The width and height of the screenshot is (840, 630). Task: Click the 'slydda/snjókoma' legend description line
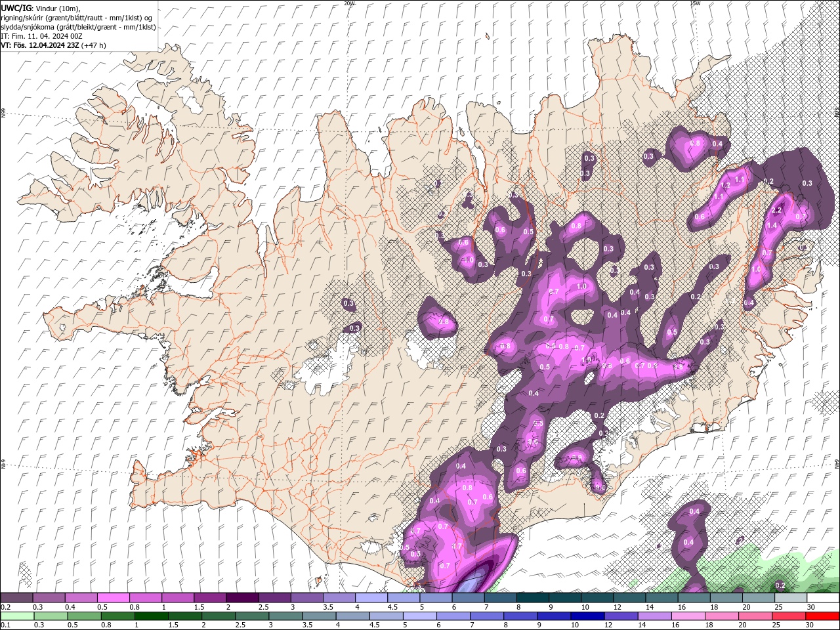pos(78,27)
